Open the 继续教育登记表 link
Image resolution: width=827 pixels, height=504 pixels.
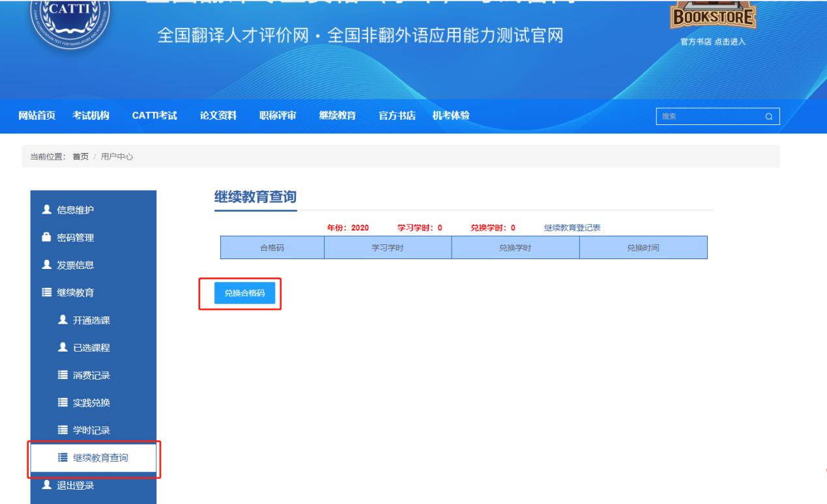click(x=572, y=228)
